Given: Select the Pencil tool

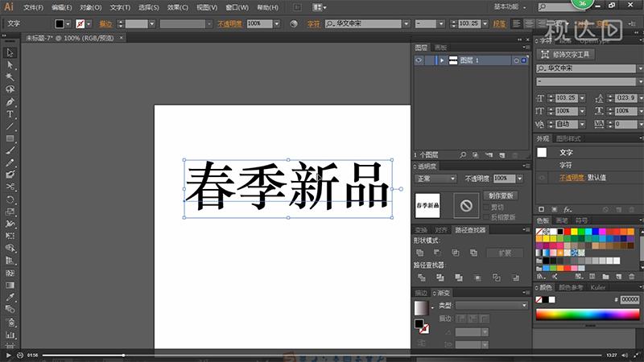Looking at the screenshot, I should 10,162.
